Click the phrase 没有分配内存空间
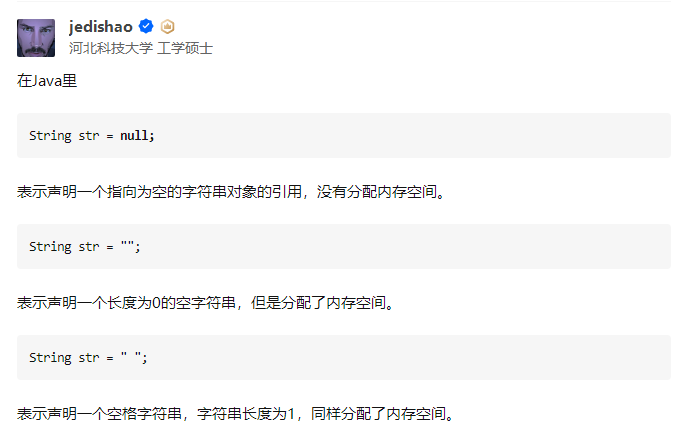 click(377, 192)
